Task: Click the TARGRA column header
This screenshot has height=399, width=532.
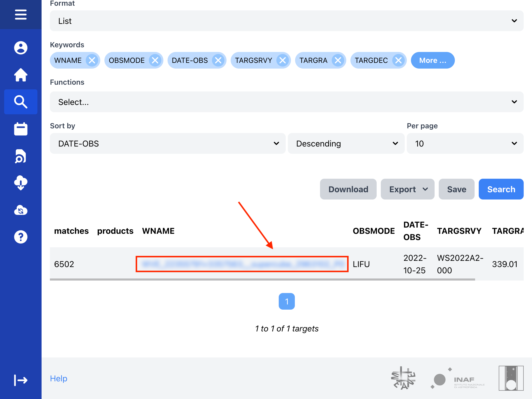Action: click(x=508, y=231)
